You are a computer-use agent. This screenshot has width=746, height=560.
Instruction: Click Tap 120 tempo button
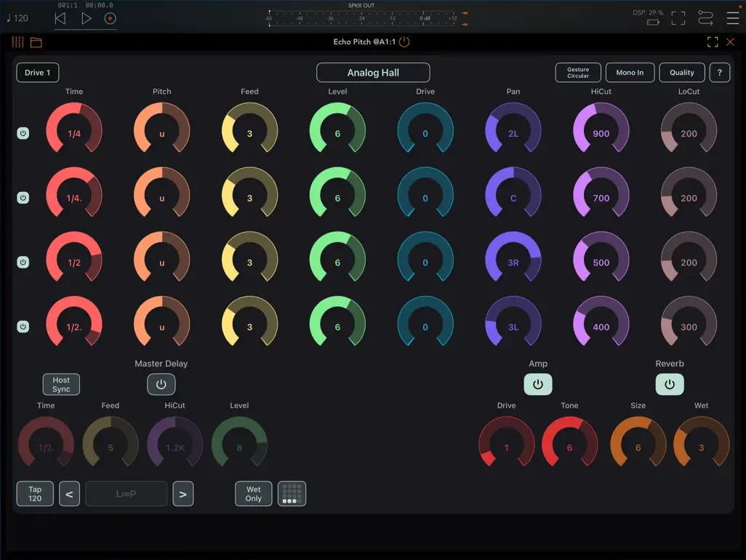click(35, 494)
